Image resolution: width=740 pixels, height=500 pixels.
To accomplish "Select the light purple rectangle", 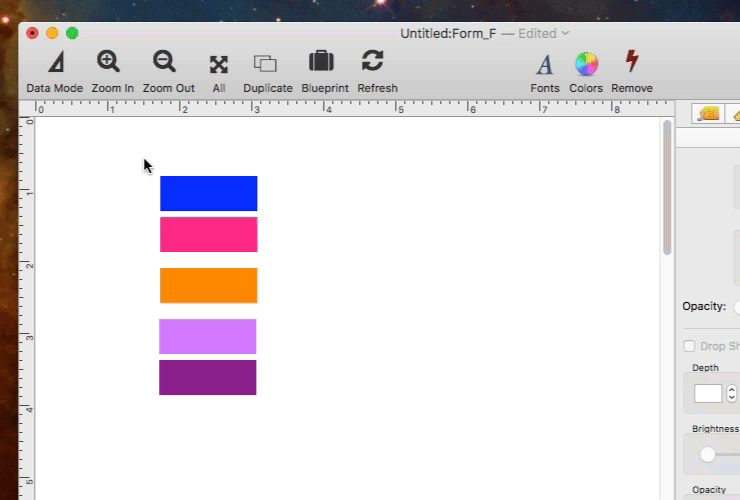I will (208, 337).
